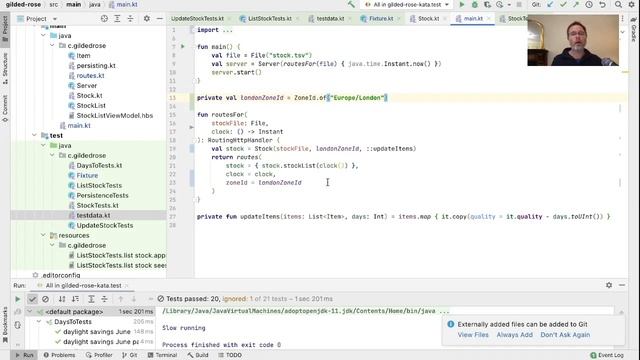Select routes.kt in project tree

[90, 76]
